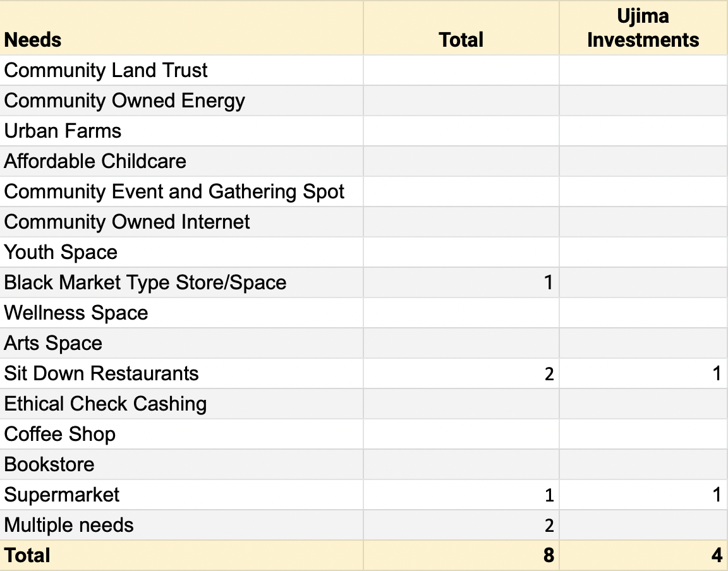Click the Affordable Childcare cell
The image size is (728, 571).
click(x=95, y=161)
